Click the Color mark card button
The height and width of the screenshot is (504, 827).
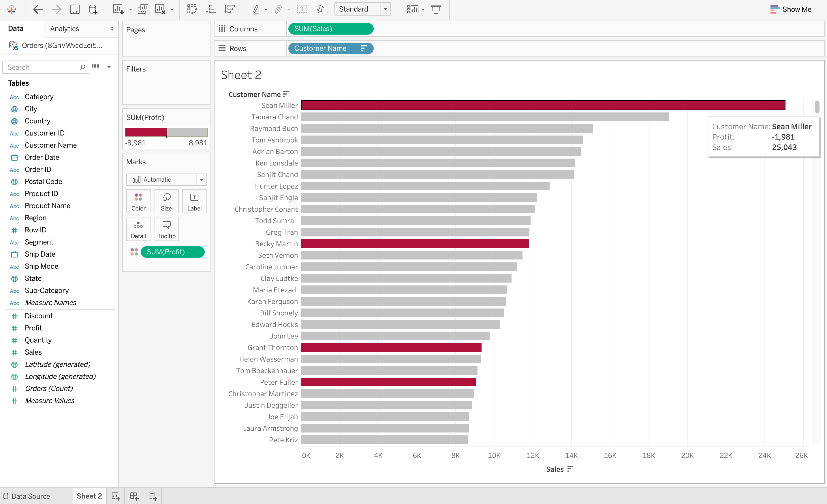coord(138,202)
